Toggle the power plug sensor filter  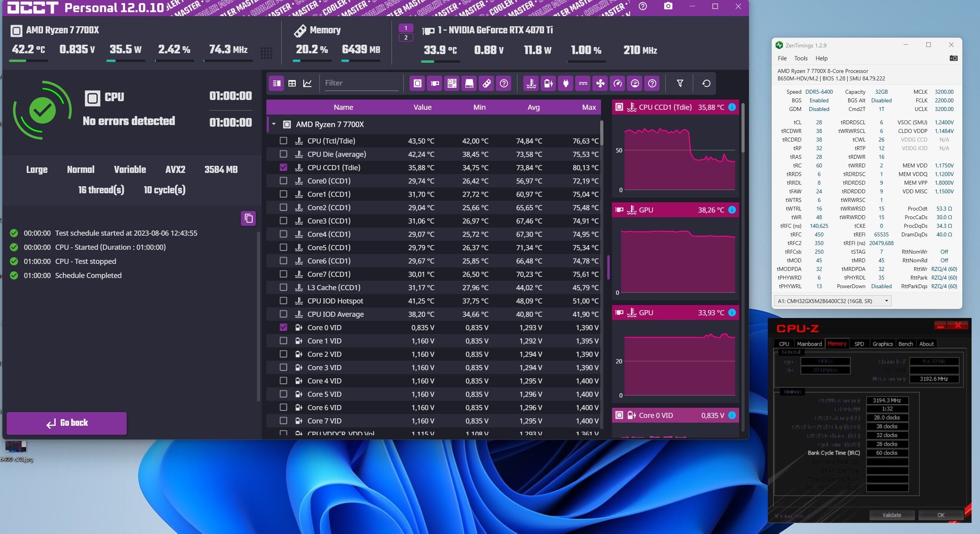click(566, 83)
